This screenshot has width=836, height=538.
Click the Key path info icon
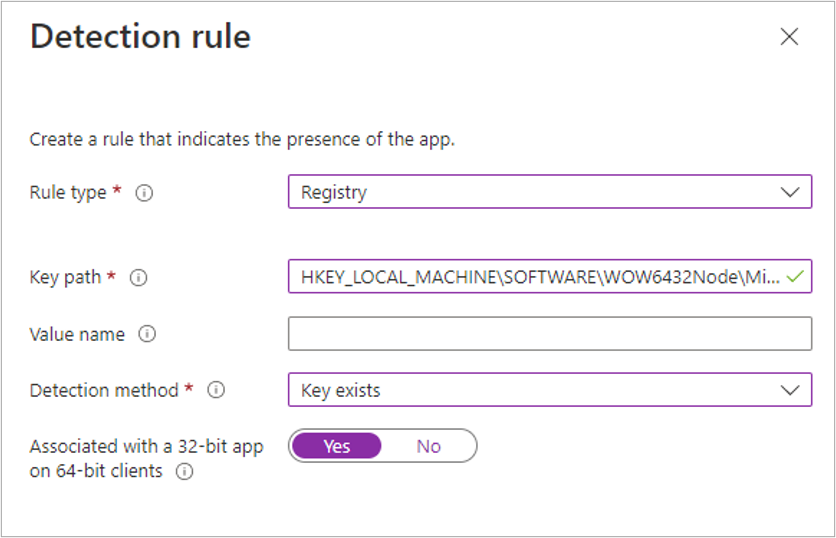139,278
